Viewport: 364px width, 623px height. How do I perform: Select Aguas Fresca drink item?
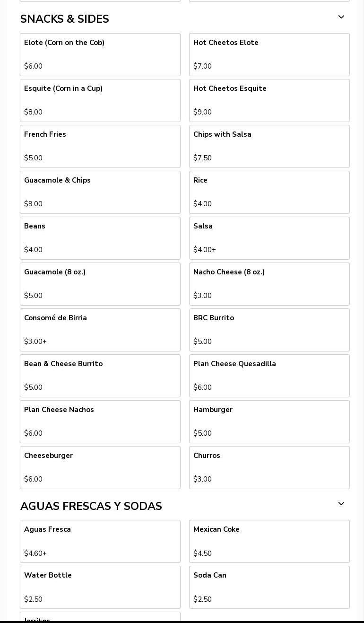(100, 541)
